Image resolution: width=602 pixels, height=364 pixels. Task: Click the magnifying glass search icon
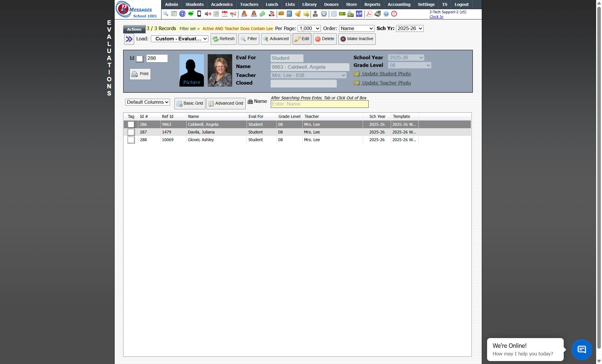point(166,14)
